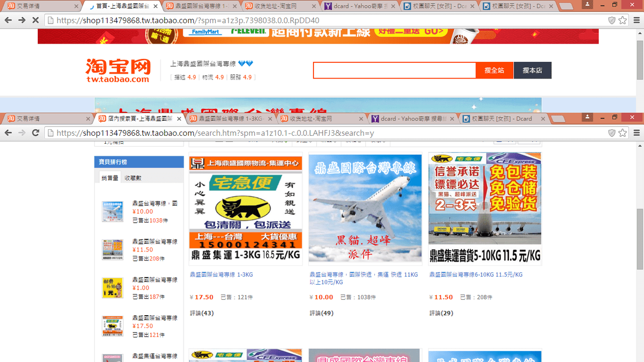Click the airplane 鼎盛國際台灣專線 product image
This screenshot has width=644, height=362.
point(365,209)
